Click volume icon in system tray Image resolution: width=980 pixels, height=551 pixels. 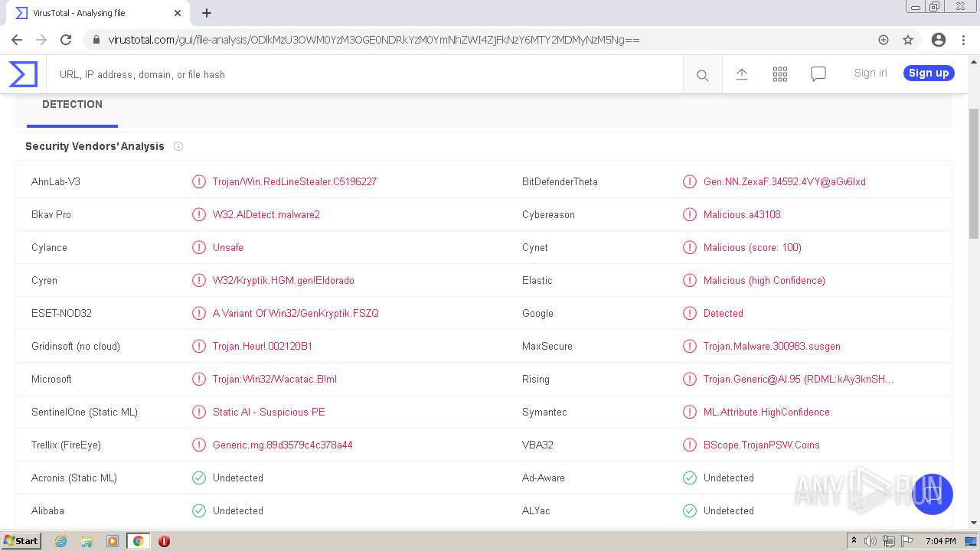click(x=871, y=541)
